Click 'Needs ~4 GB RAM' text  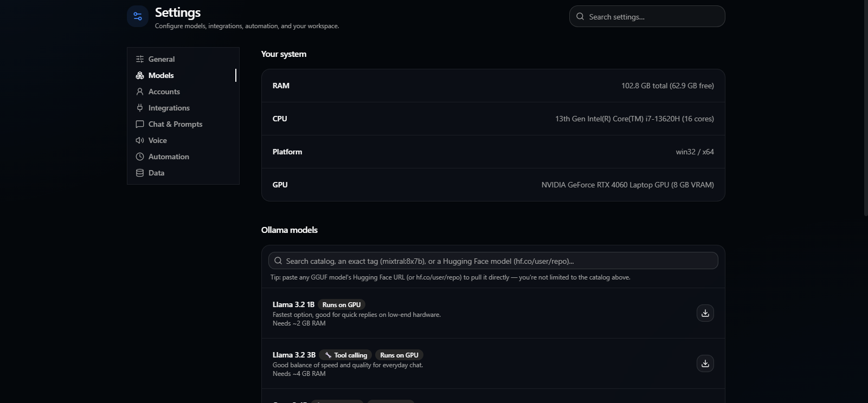[299, 374]
